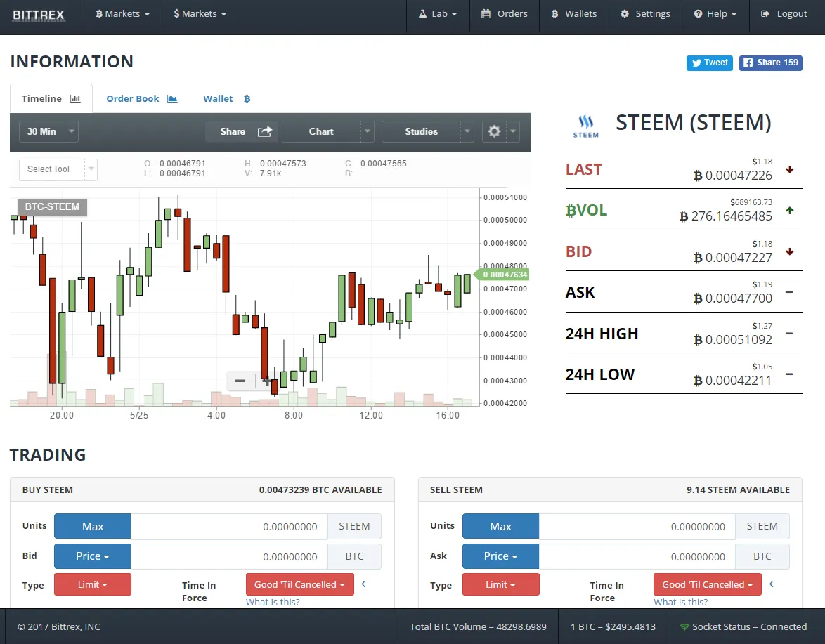Viewport: 825px width, 644px height.
Task: Click the Sell panel collapse chevron
Action: pyautogui.click(x=772, y=584)
